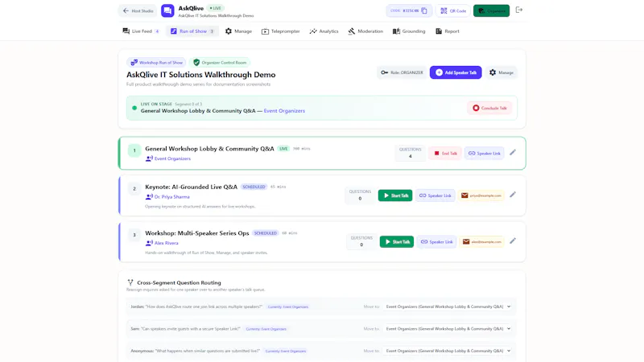Click questions count box for General Workshop Lobby
The image size is (644, 362).
coord(411,153)
